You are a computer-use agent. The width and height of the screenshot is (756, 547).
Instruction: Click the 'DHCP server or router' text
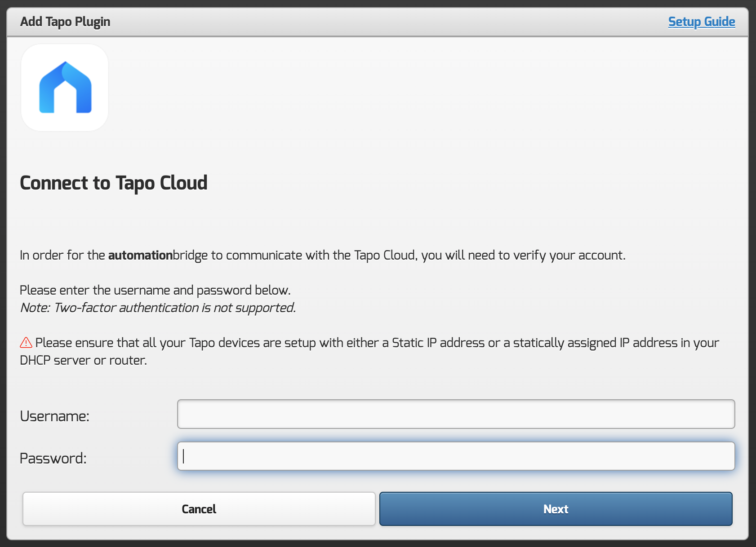click(84, 360)
